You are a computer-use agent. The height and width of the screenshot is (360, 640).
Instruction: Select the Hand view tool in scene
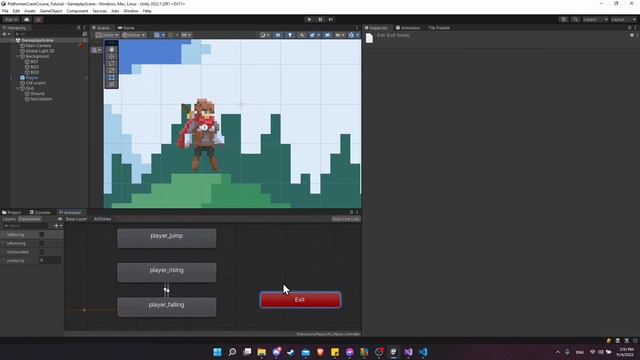tap(111, 49)
